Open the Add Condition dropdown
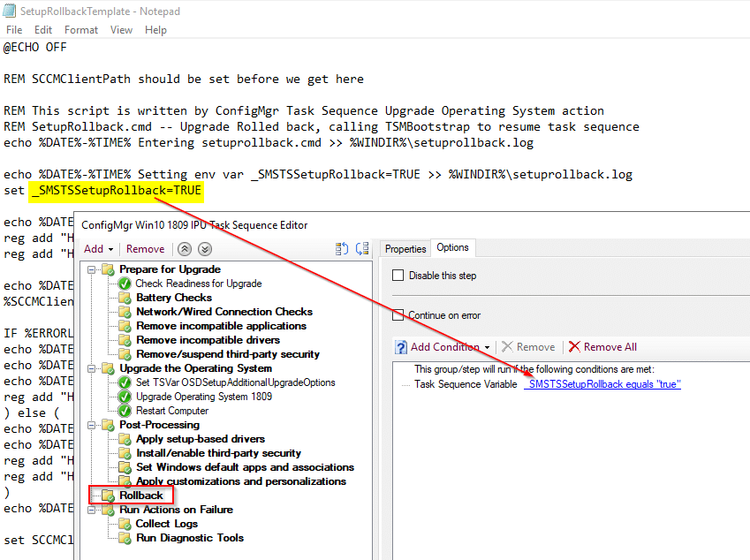 click(x=488, y=346)
